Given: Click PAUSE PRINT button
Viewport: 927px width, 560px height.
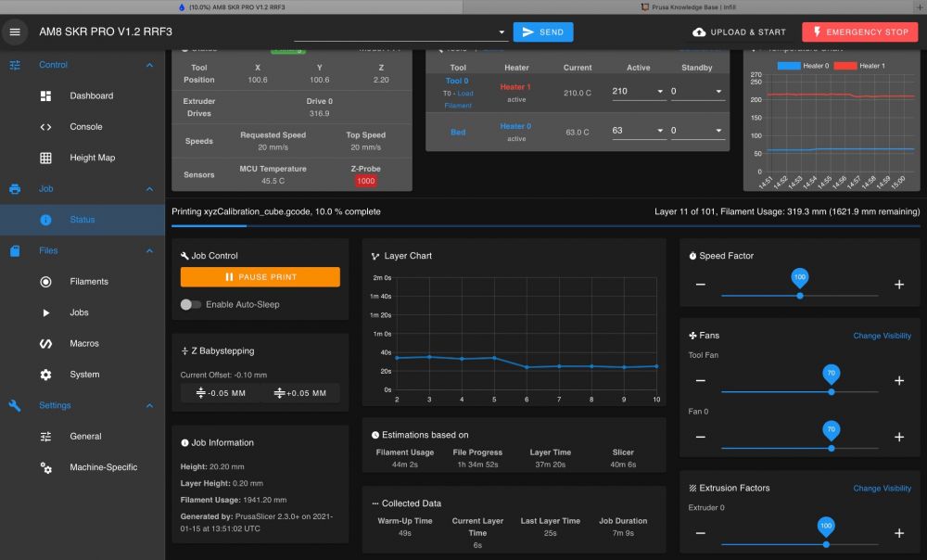Looking at the screenshot, I should pos(260,276).
